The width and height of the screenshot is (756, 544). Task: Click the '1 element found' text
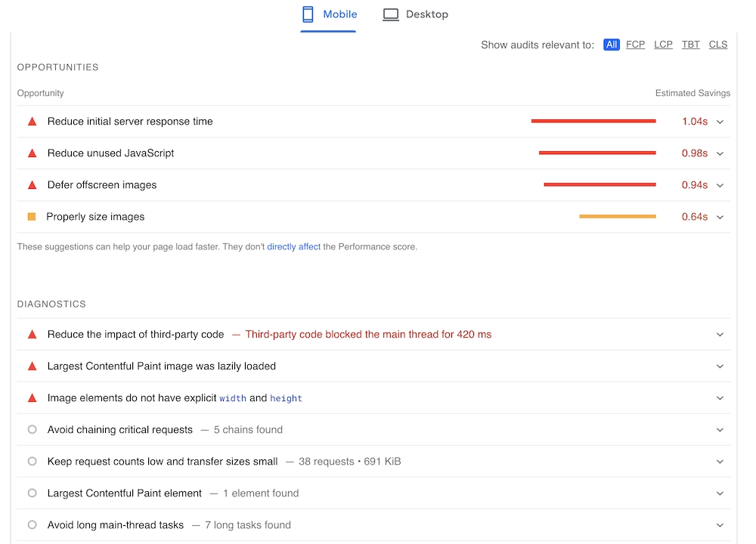[x=261, y=493]
